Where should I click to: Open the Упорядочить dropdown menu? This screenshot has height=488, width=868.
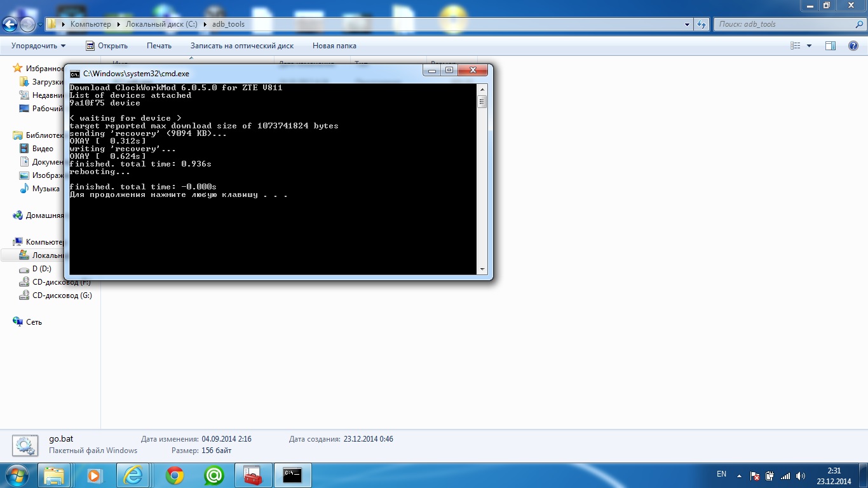tap(38, 46)
